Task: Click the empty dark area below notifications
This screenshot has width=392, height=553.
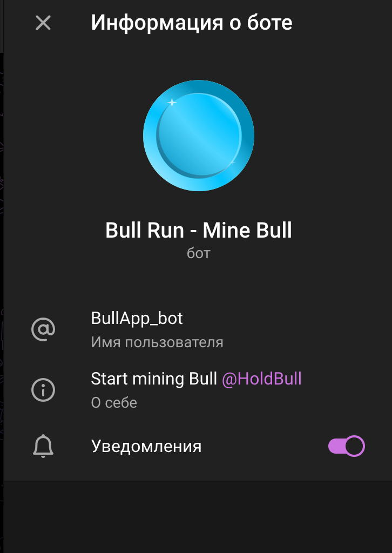Action: coord(198,517)
